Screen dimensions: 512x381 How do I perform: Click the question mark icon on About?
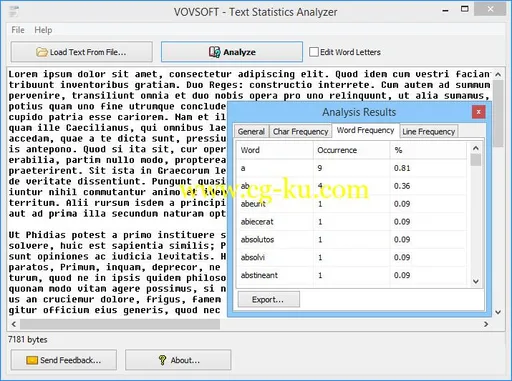point(162,360)
